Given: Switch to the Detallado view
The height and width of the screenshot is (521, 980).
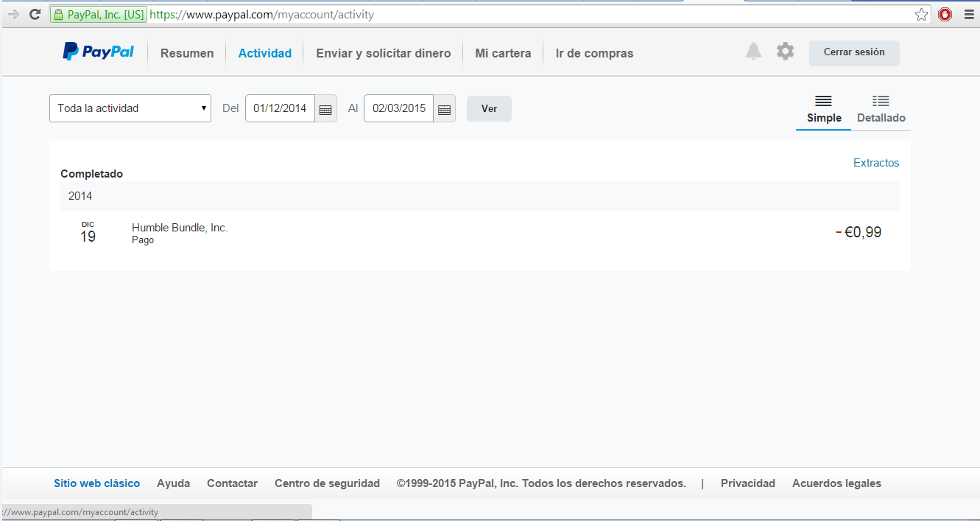Looking at the screenshot, I should [881, 109].
